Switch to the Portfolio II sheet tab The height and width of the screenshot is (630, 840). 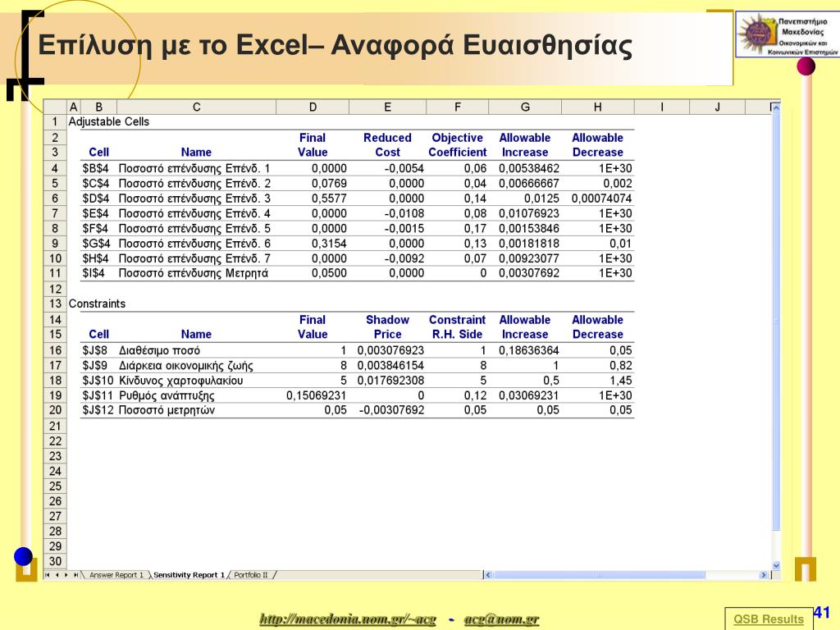click(x=251, y=575)
